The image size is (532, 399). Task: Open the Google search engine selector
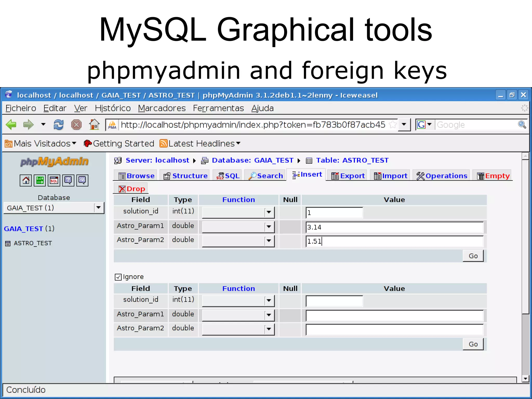(424, 125)
